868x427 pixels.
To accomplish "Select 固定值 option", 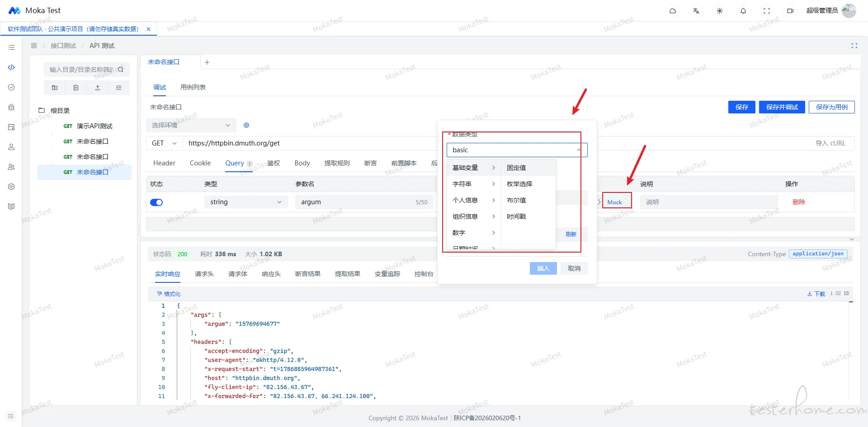I will (528, 168).
